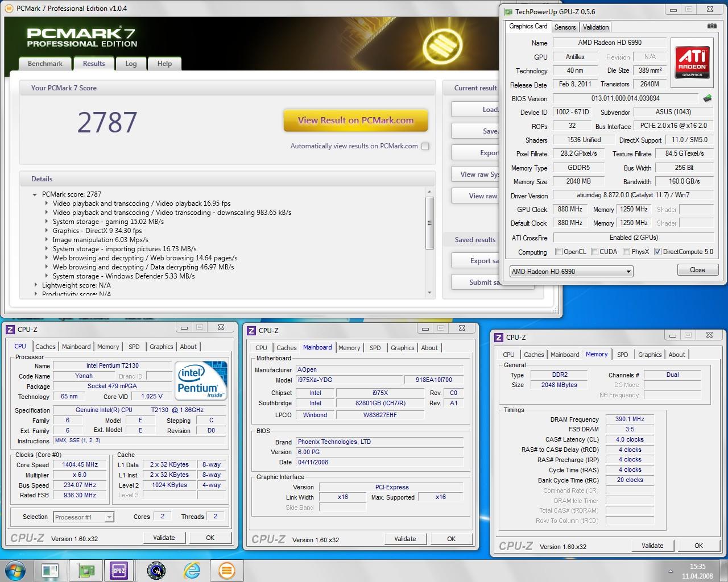
Task: Click the taskbar clock showing 15:35
Action: coord(697,571)
